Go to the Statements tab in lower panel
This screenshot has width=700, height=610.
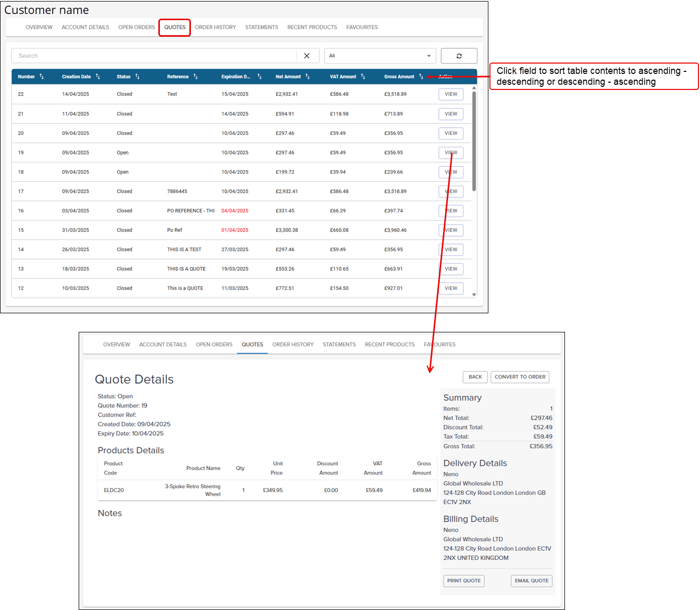[339, 344]
